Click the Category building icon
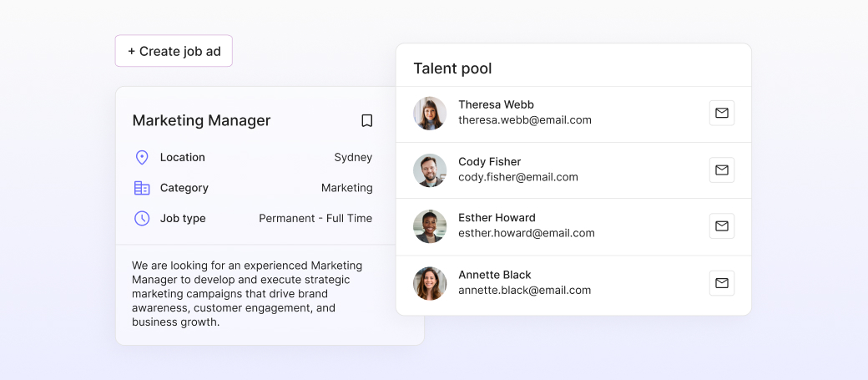The width and height of the screenshot is (868, 380). coord(142,188)
